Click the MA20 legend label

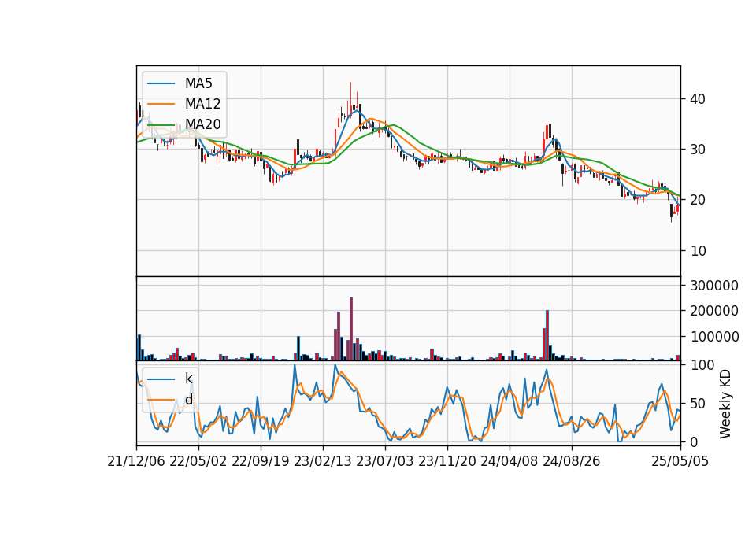click(x=202, y=124)
